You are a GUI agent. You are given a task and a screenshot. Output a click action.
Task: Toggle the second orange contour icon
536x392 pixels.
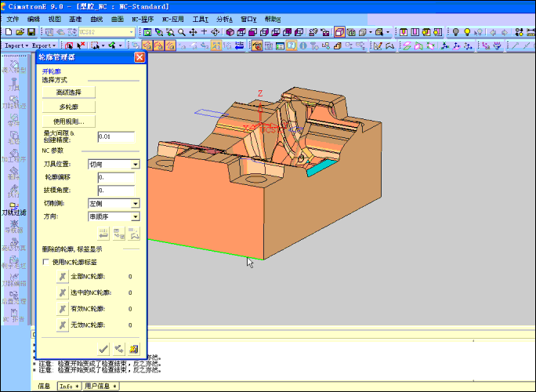tap(158, 45)
